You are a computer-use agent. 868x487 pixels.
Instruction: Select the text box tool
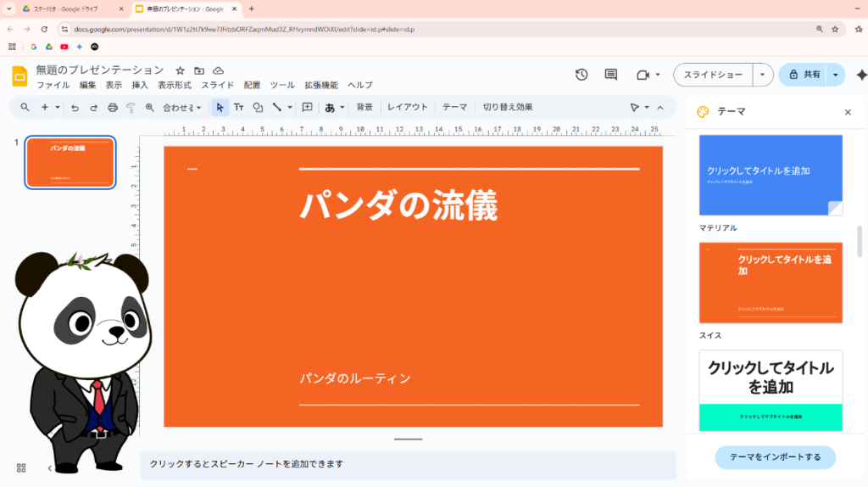tap(238, 108)
